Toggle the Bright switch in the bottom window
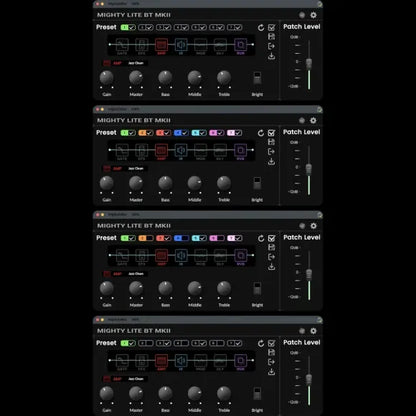The width and height of the screenshot is (416, 416). pos(257,394)
